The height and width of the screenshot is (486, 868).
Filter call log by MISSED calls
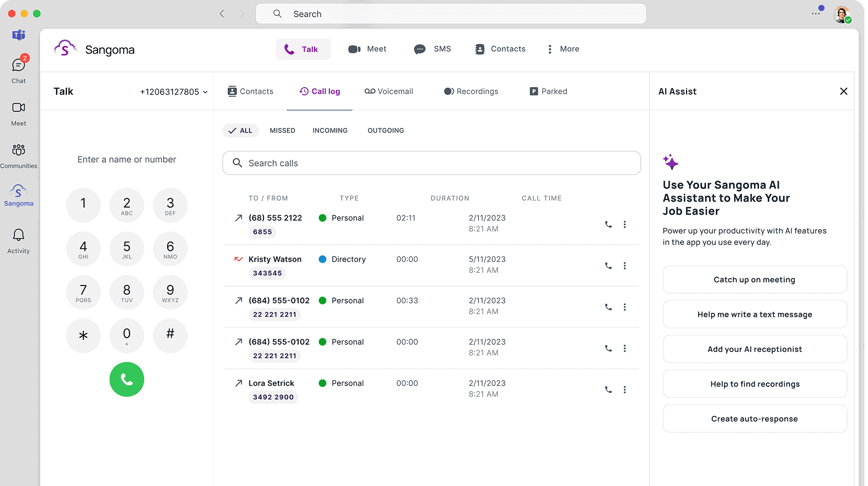pyautogui.click(x=282, y=130)
